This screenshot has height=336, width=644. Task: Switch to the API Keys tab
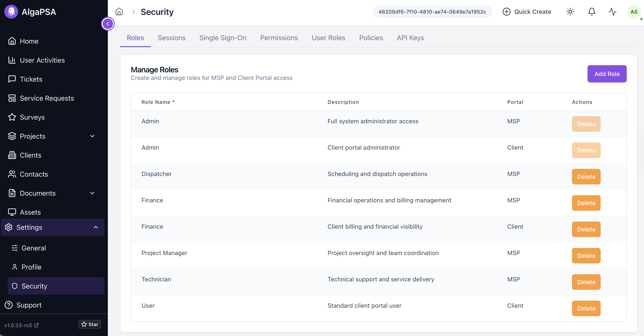410,38
